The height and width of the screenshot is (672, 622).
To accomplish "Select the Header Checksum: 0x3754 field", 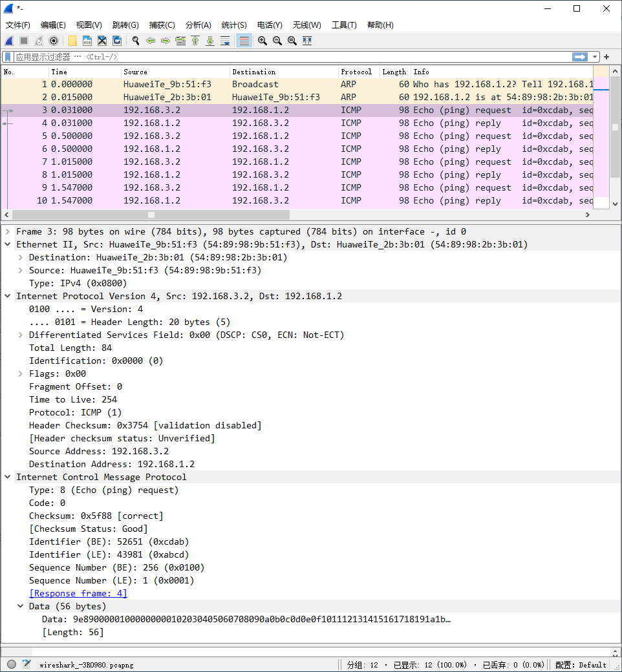I will coord(145,425).
